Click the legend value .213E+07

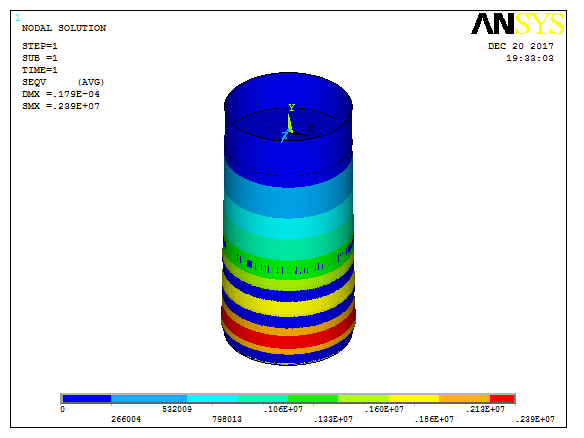(485, 409)
